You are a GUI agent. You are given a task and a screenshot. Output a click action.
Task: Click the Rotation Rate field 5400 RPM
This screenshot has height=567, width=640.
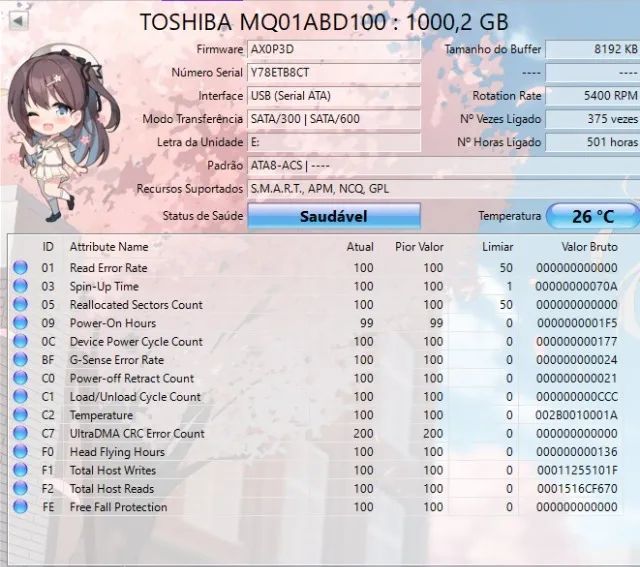pos(593,96)
